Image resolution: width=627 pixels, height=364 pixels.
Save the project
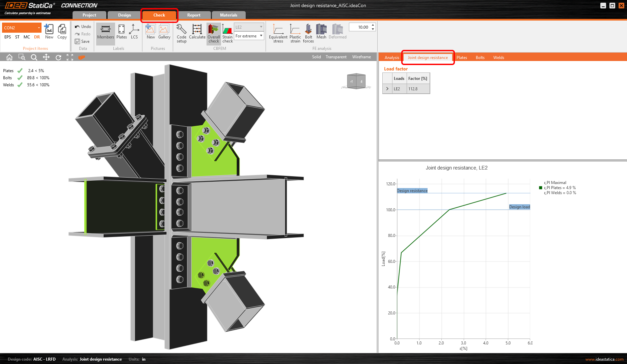point(83,41)
